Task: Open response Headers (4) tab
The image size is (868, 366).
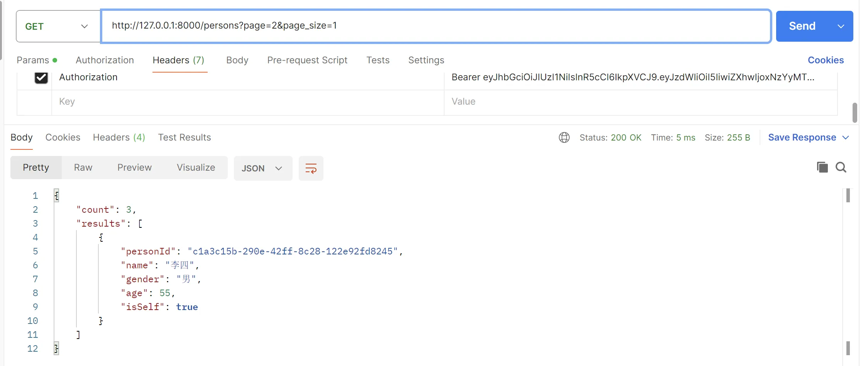Action: 119,137
